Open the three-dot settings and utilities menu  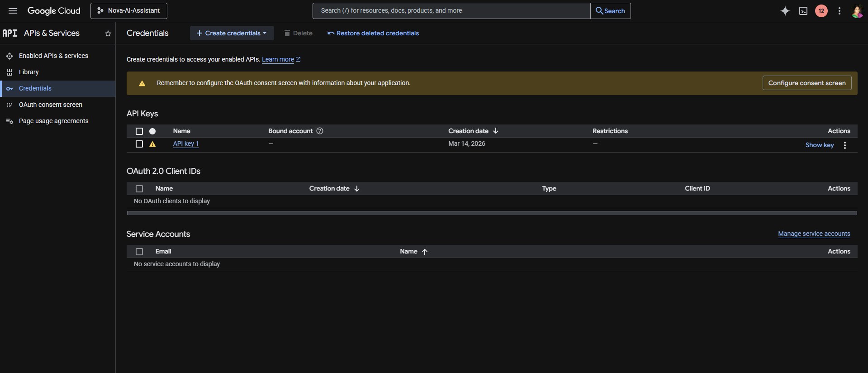click(x=840, y=11)
